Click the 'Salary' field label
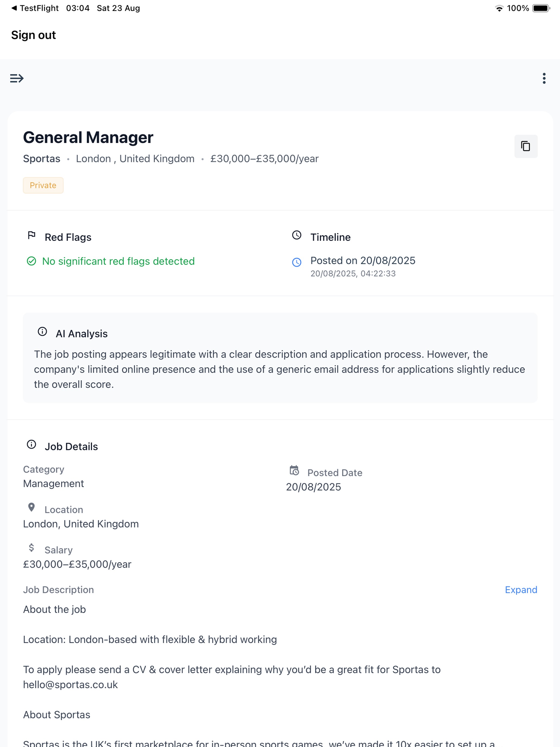560x747 pixels. (x=59, y=550)
